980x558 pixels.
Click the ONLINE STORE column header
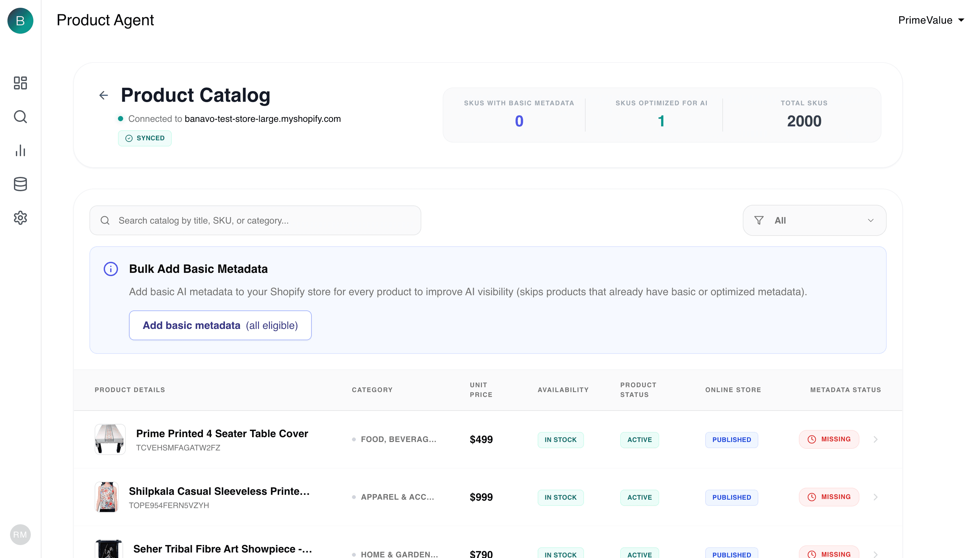[733, 390]
